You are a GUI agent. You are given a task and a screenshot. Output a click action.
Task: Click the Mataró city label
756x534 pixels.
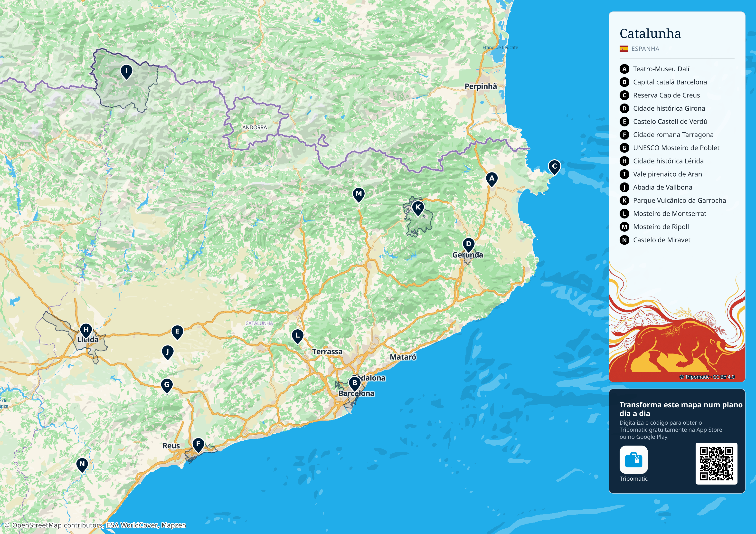point(403,357)
